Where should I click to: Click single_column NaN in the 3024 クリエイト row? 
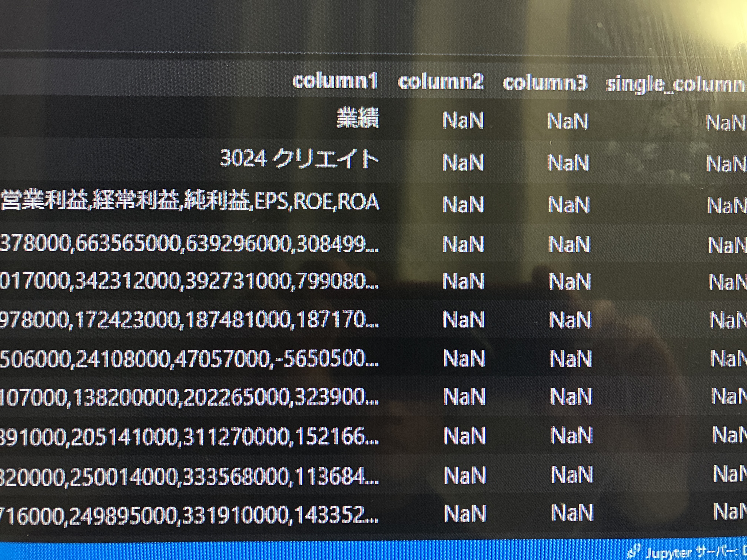(x=726, y=164)
